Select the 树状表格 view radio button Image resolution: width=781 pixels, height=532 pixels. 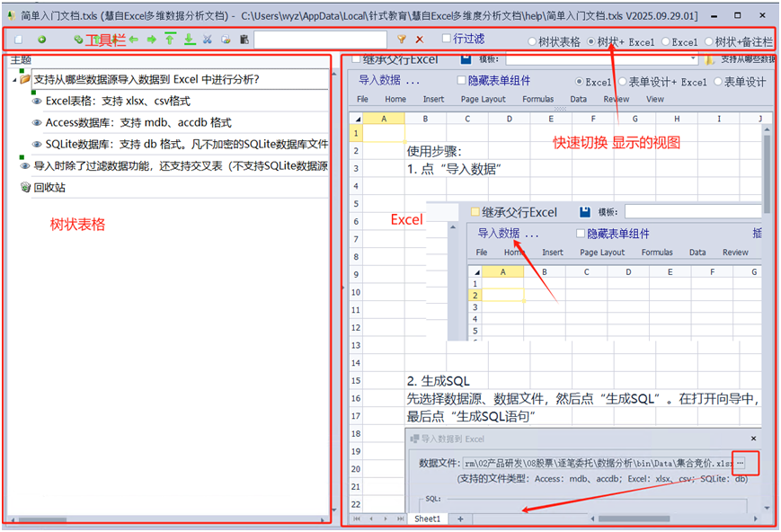point(532,42)
